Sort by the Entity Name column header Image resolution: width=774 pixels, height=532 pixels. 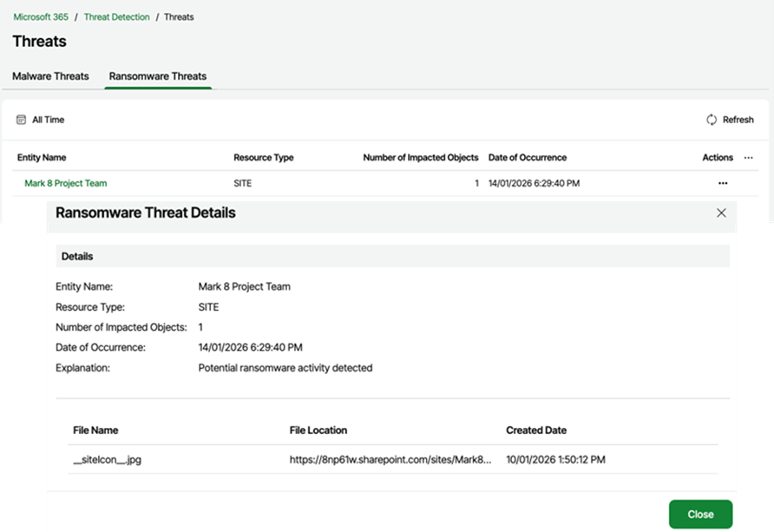(x=42, y=157)
